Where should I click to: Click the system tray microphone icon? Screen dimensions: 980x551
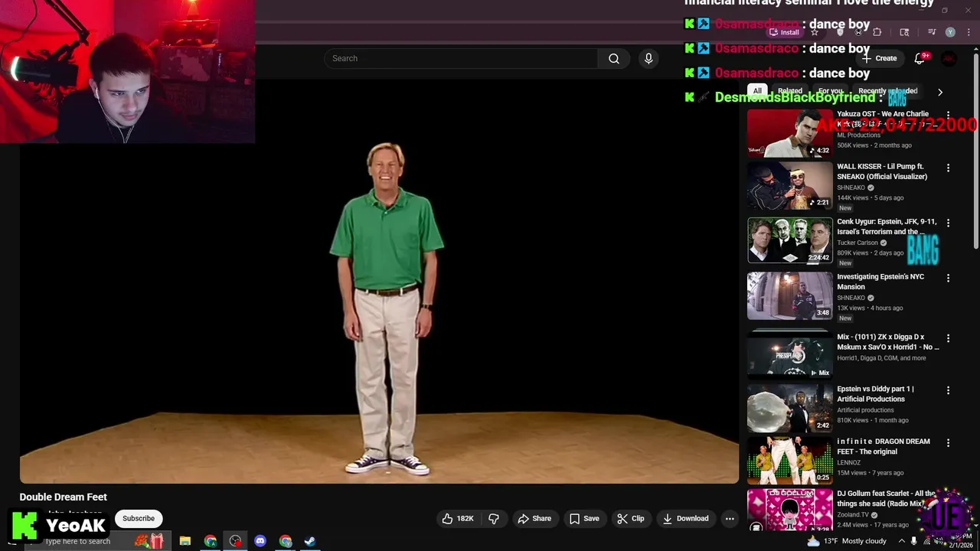point(913,541)
